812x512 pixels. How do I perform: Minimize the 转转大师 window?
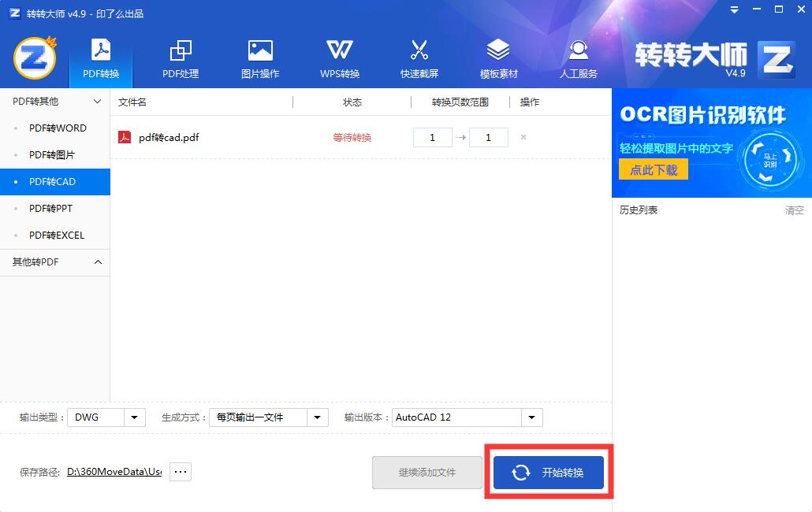(757, 9)
